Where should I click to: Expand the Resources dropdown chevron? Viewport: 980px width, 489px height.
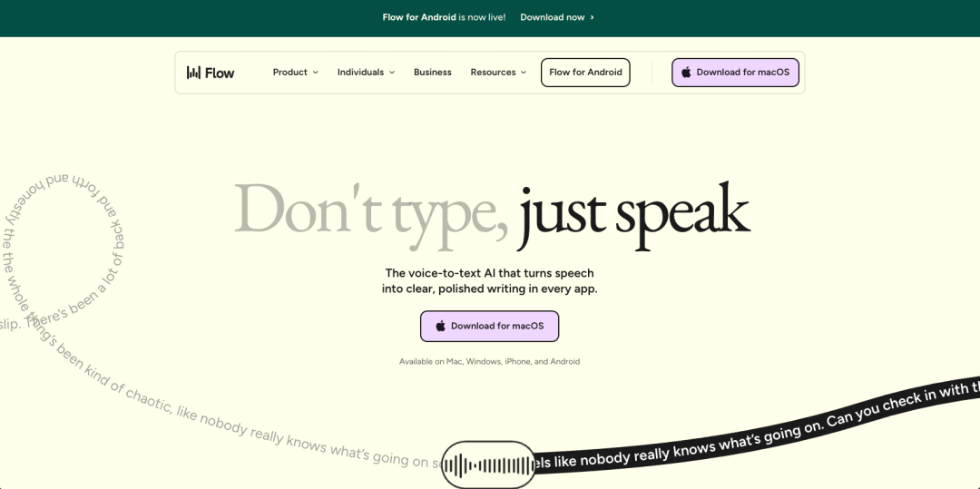pos(524,73)
